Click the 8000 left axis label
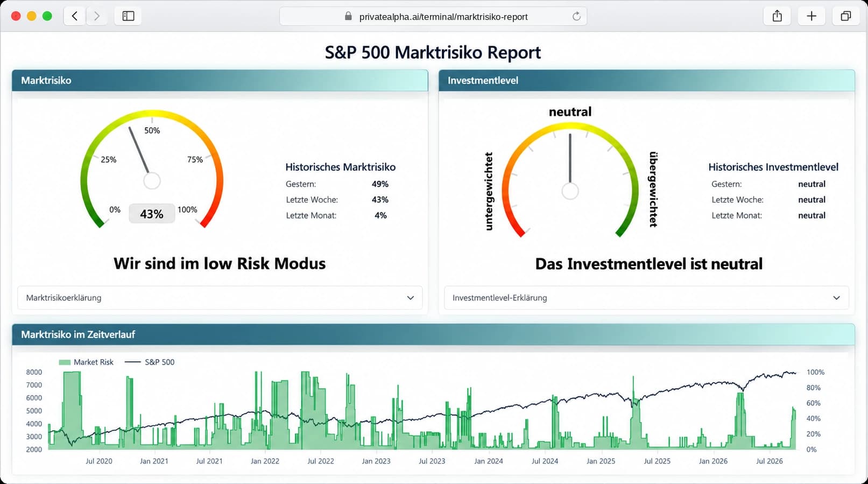 pos(34,372)
